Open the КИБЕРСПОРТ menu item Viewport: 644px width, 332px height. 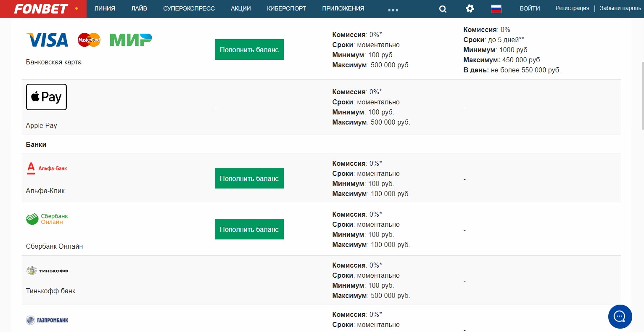pyautogui.click(x=286, y=8)
